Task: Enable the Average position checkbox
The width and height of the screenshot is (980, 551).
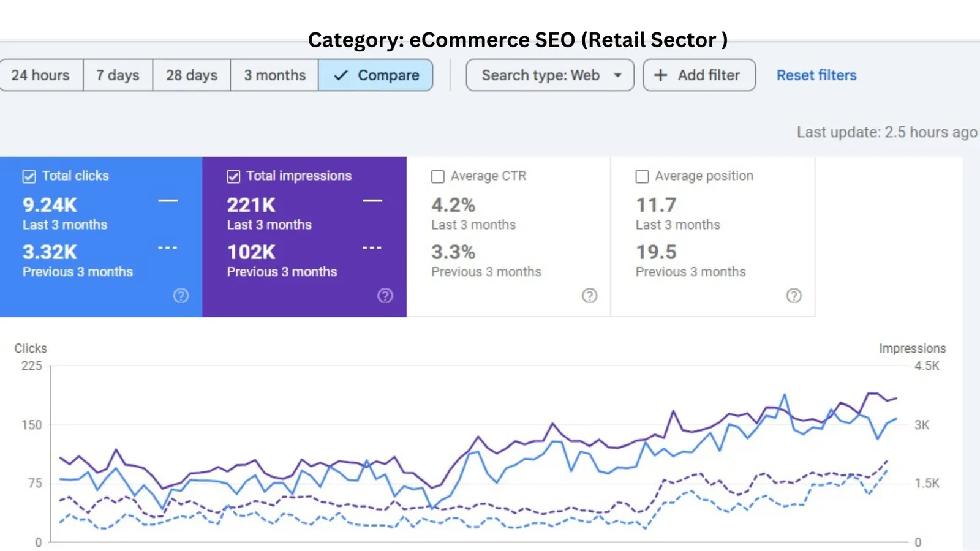Action: (x=642, y=176)
